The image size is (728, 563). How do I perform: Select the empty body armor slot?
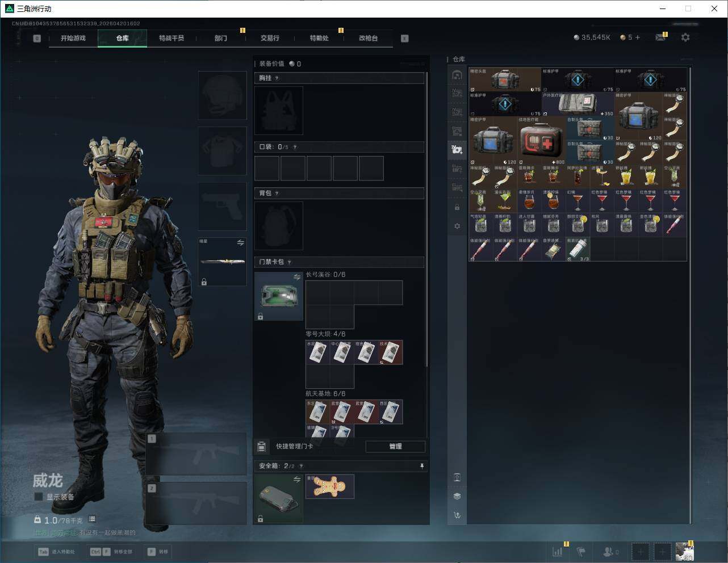(x=222, y=151)
